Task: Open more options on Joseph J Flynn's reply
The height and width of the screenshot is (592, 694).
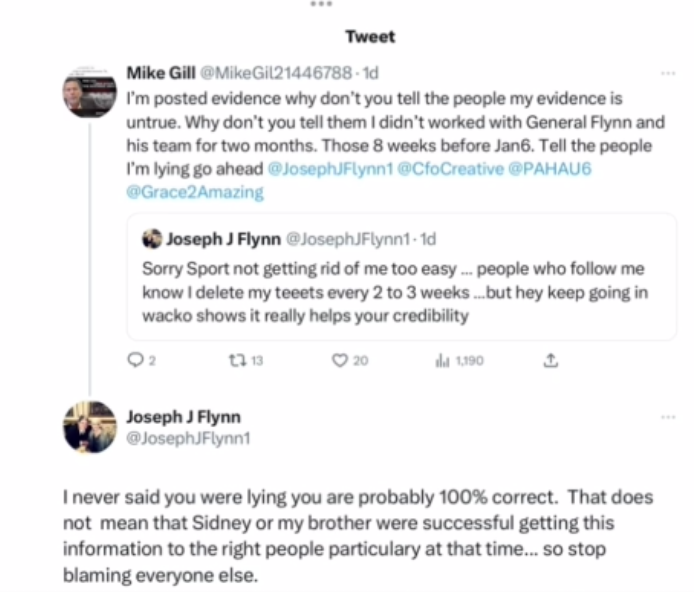Action: tap(668, 416)
